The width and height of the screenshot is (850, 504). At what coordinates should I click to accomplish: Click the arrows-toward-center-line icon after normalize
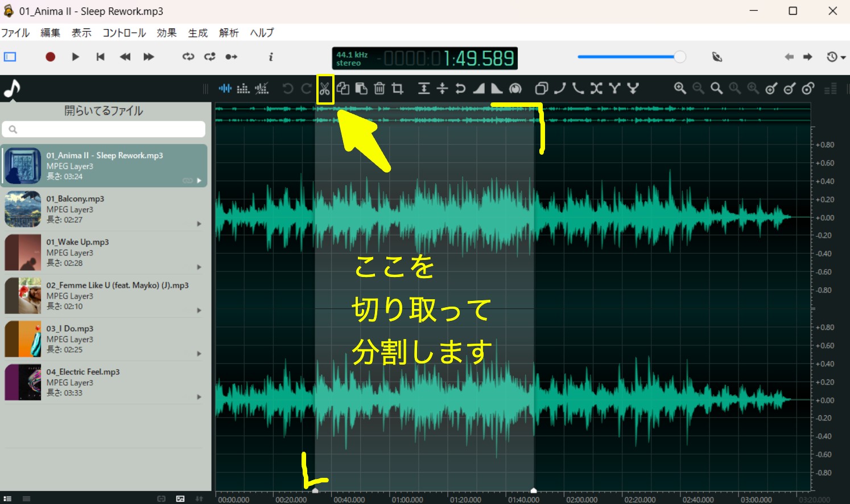click(442, 88)
